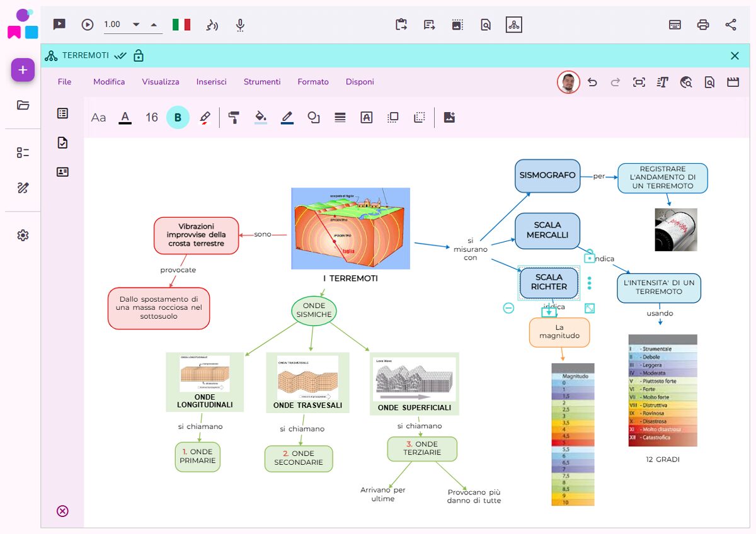Open the three-dot menu beside SCALA RICHTER

590,283
